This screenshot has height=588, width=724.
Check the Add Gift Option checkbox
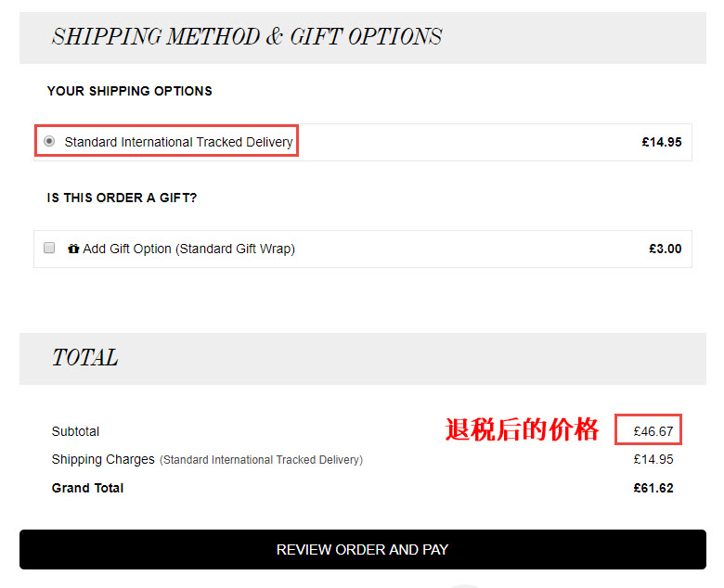(49, 249)
